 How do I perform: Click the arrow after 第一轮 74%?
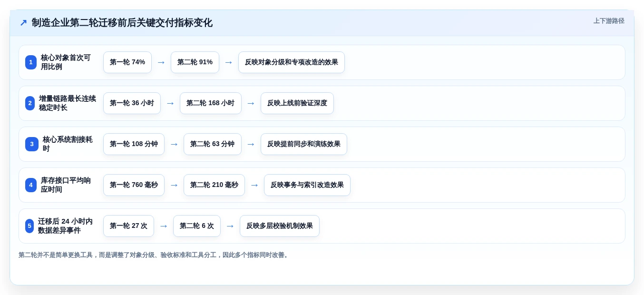(x=161, y=62)
